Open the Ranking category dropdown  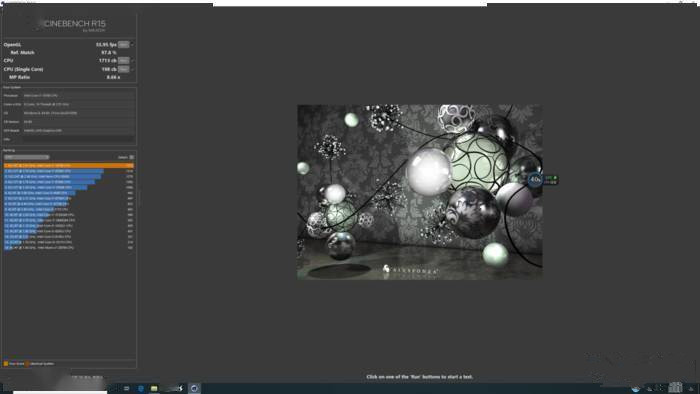point(26,157)
